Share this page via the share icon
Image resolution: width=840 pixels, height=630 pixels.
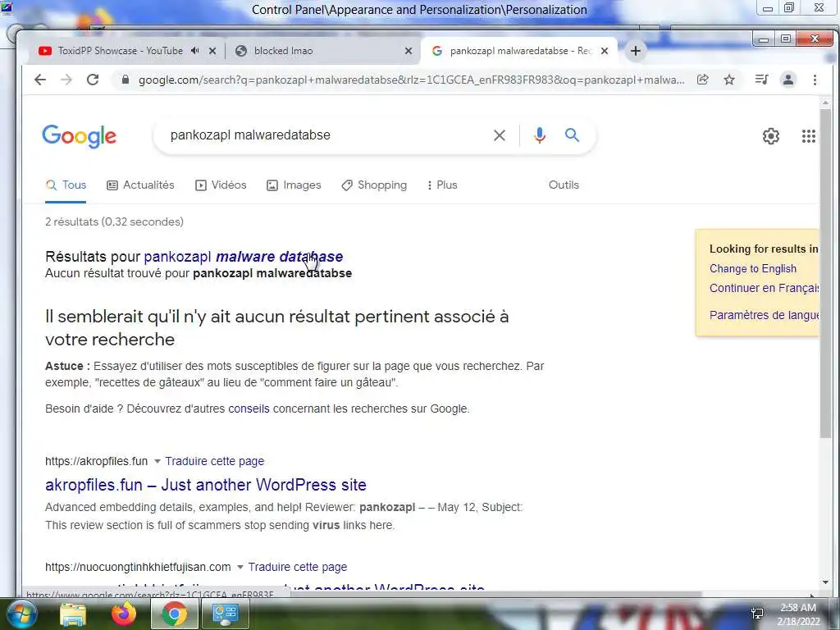702,80
